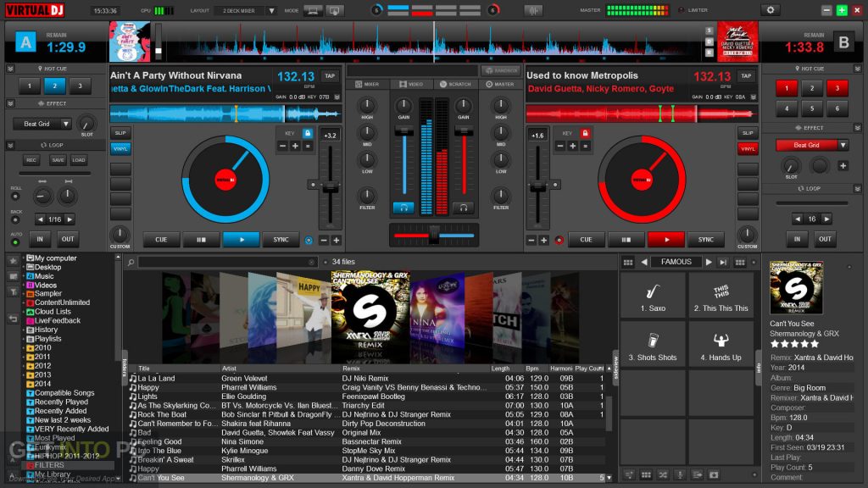The image size is (868, 488).
Task: Click deck A TAP tempo button
Action: click(330, 75)
